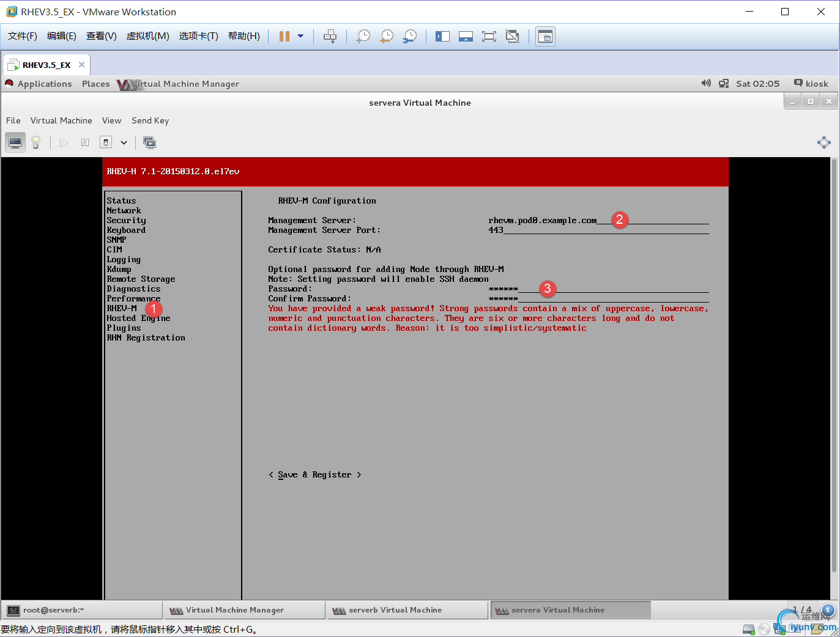
Task: Open the View menu in servera window
Action: [111, 120]
